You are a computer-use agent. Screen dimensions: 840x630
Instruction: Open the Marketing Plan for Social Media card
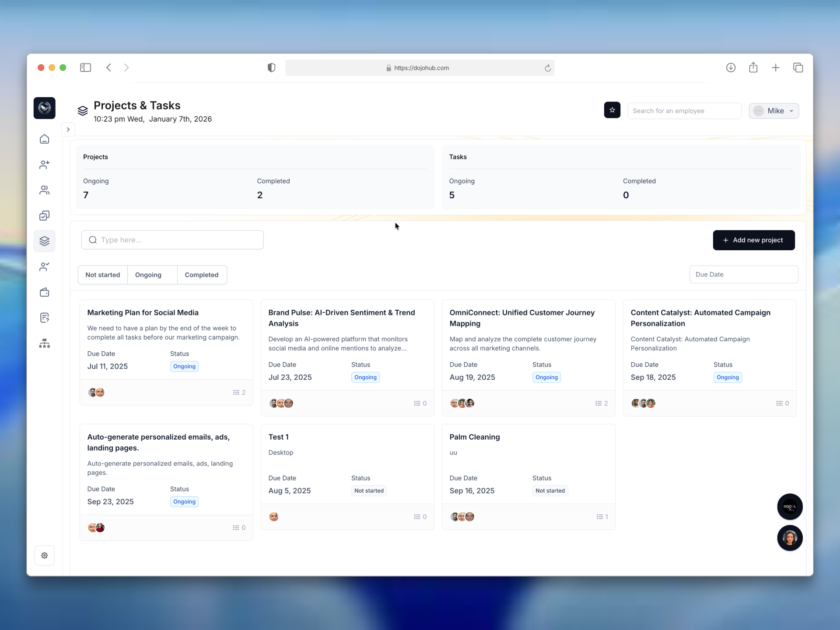click(143, 312)
